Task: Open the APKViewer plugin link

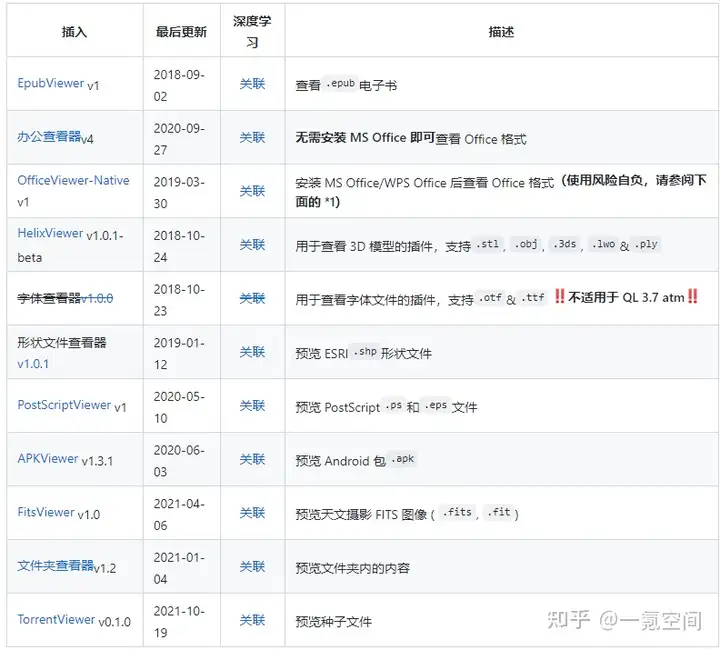Action: click(x=48, y=459)
